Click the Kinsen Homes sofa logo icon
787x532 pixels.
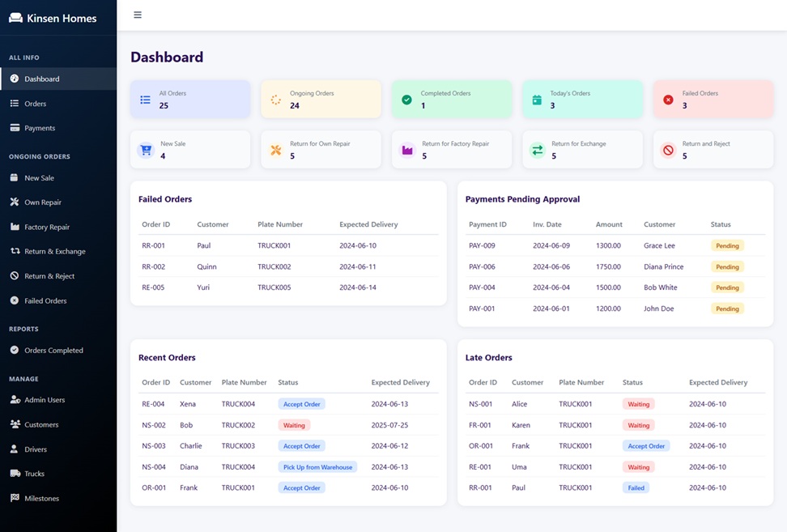15,18
